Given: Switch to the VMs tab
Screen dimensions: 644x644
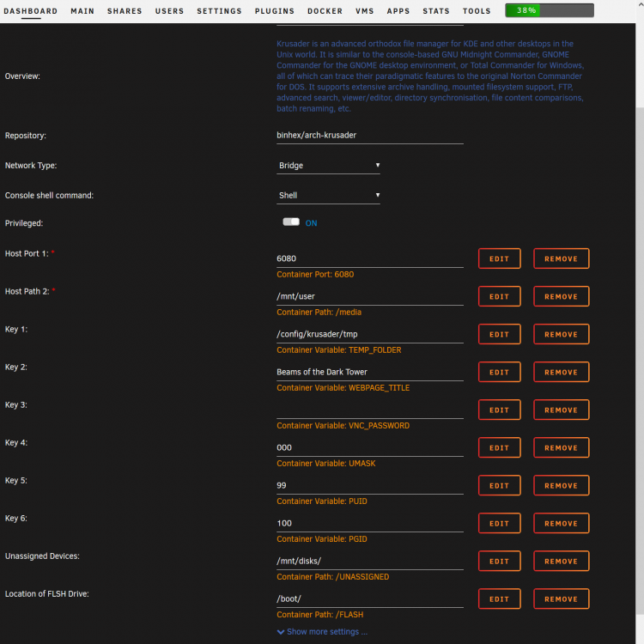Looking at the screenshot, I should click(365, 11).
